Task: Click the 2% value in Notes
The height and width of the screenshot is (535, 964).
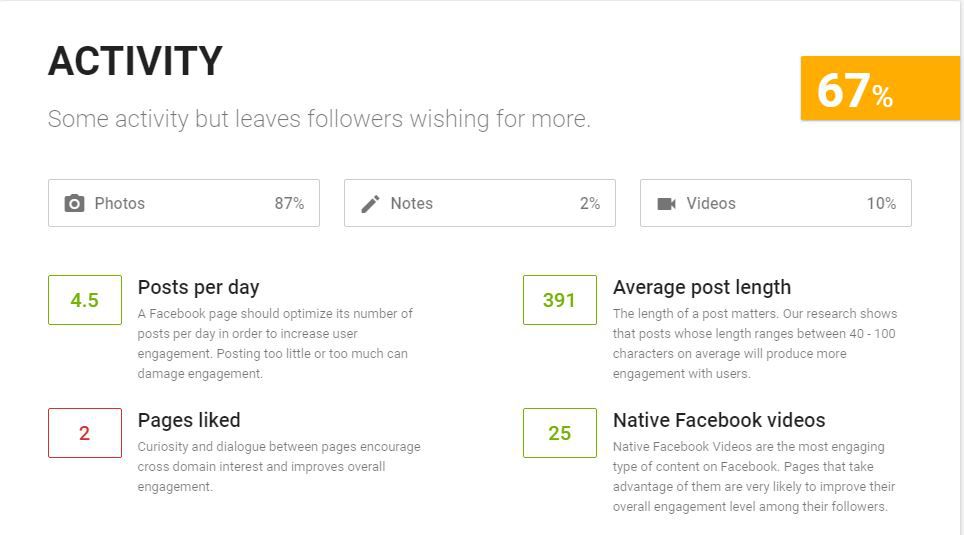Action: point(590,204)
